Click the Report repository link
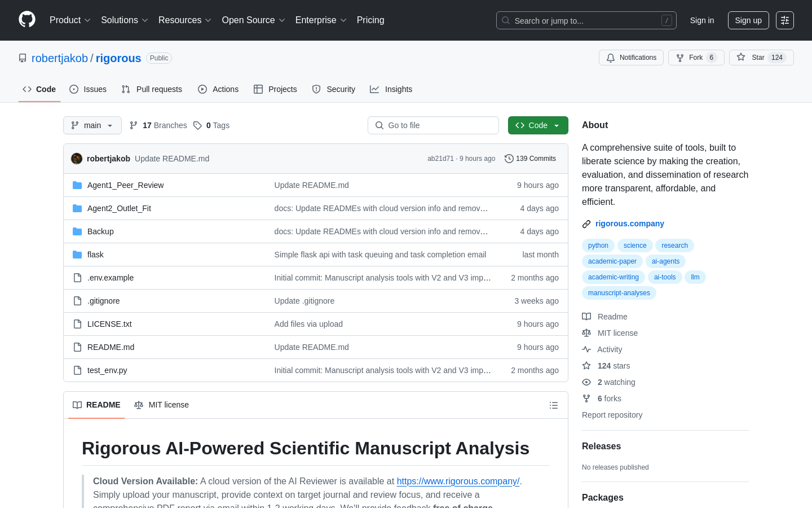Image resolution: width=812 pixels, height=508 pixels. 612,415
